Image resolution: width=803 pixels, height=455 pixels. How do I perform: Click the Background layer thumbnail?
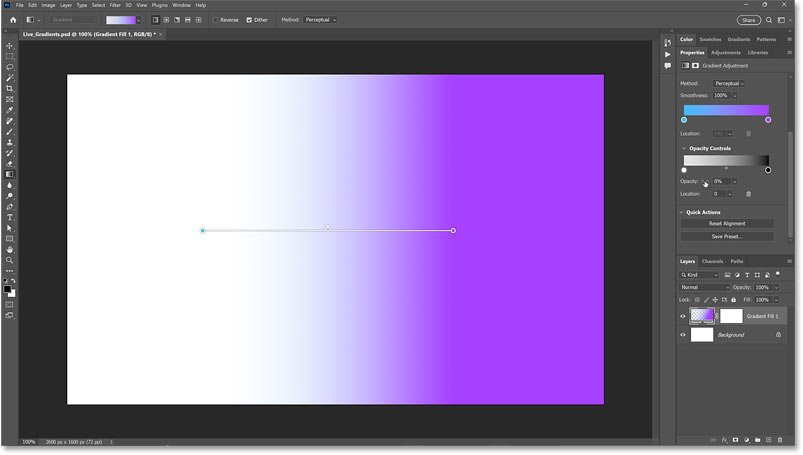tap(702, 335)
